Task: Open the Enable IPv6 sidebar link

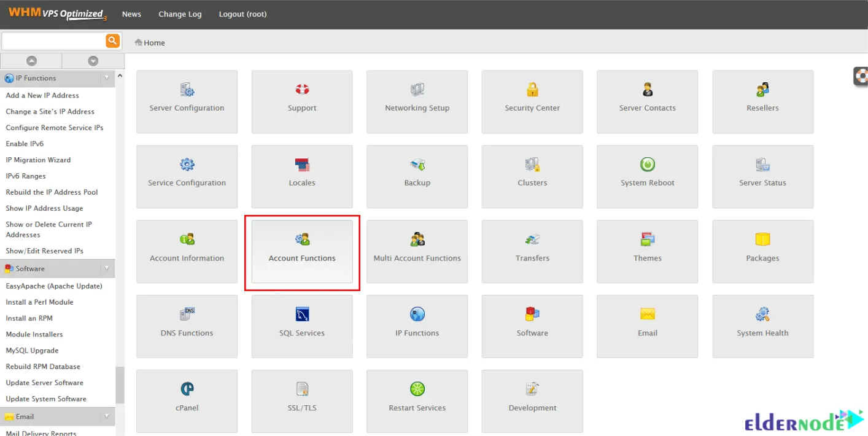Action: 25,144
